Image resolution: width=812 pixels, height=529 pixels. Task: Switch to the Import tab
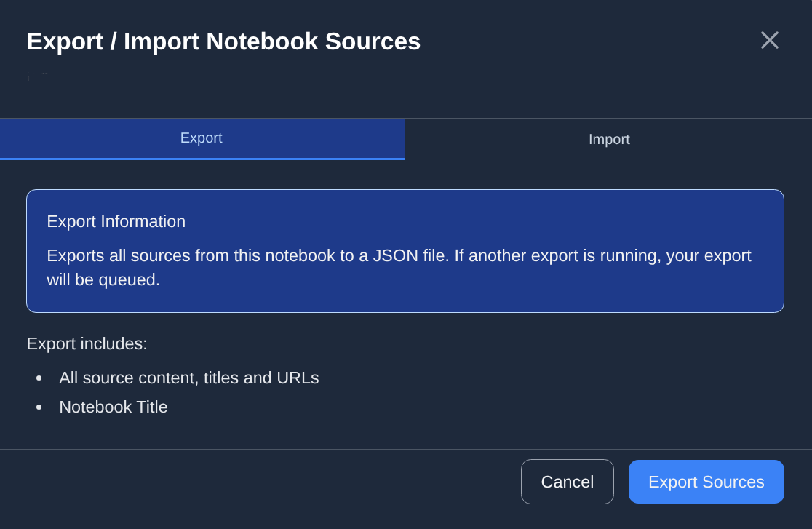click(x=608, y=139)
